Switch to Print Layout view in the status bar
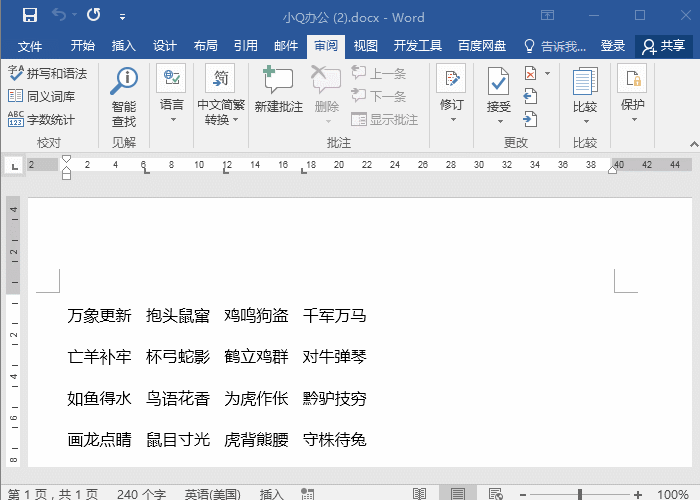The image size is (700, 500). tap(457, 493)
